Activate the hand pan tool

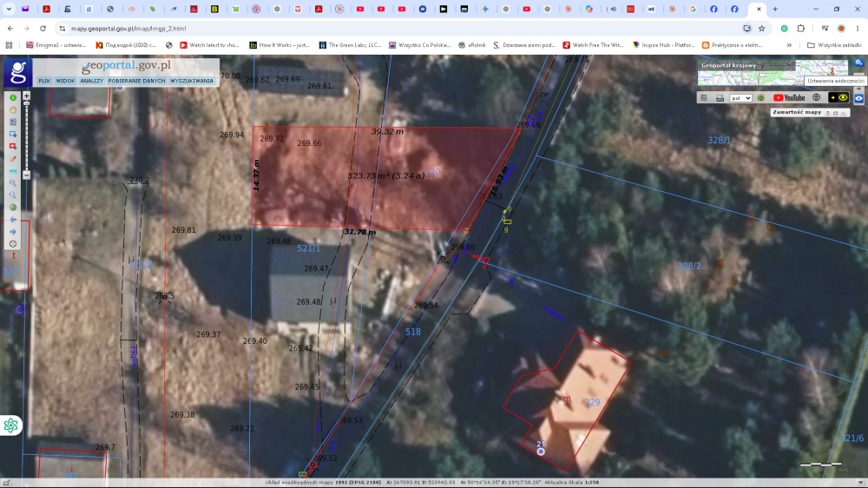[13, 109]
